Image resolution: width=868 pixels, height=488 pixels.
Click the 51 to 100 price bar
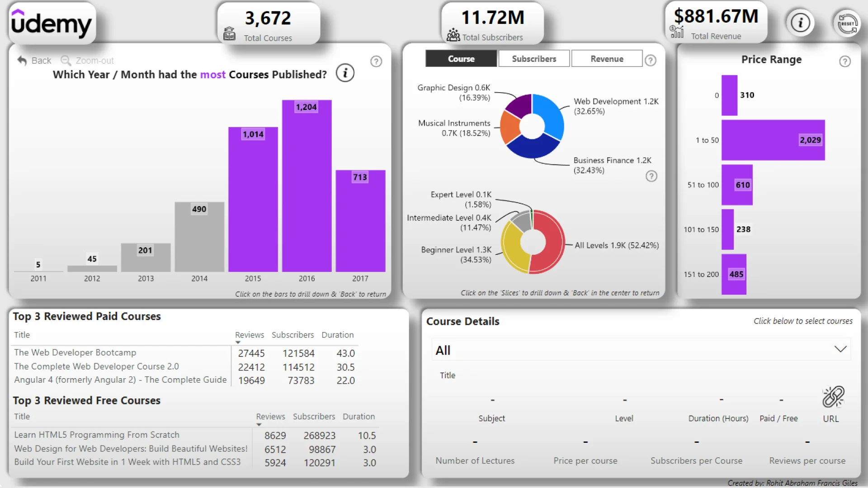click(x=737, y=185)
